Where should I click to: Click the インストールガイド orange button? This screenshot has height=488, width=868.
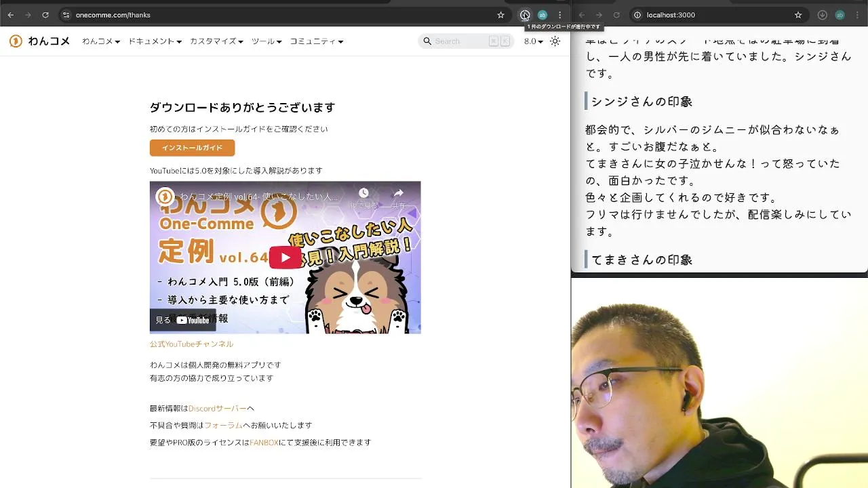click(x=192, y=148)
